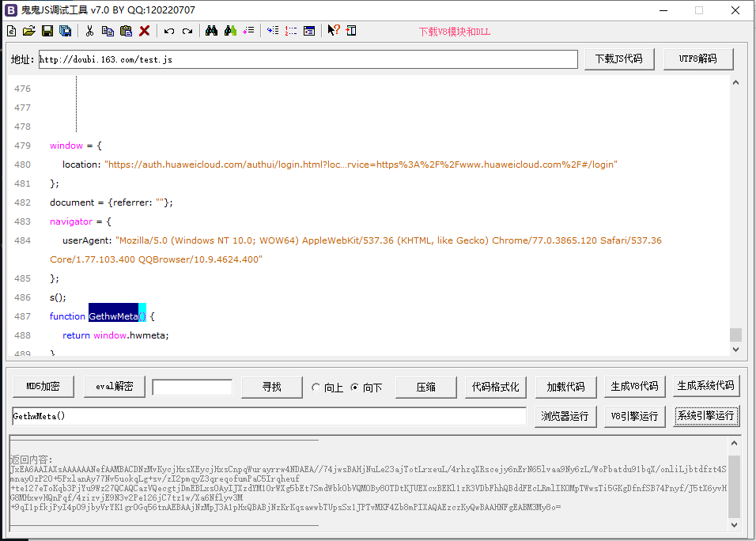The image size is (756, 541).
Task: Select the 向下 search direction radio button
Action: [x=355, y=388]
